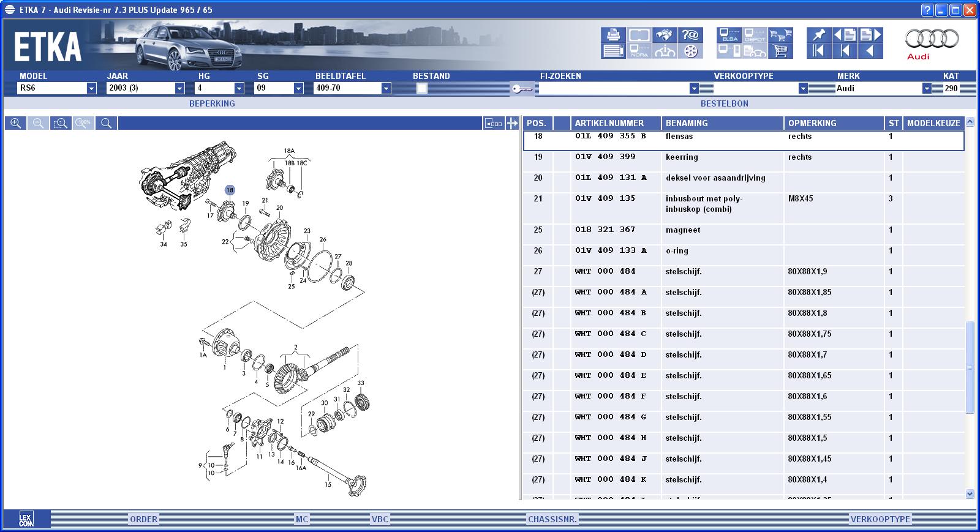Open the shopping cart icon
Image resolution: width=980 pixels, height=532 pixels.
pyautogui.click(x=780, y=51)
